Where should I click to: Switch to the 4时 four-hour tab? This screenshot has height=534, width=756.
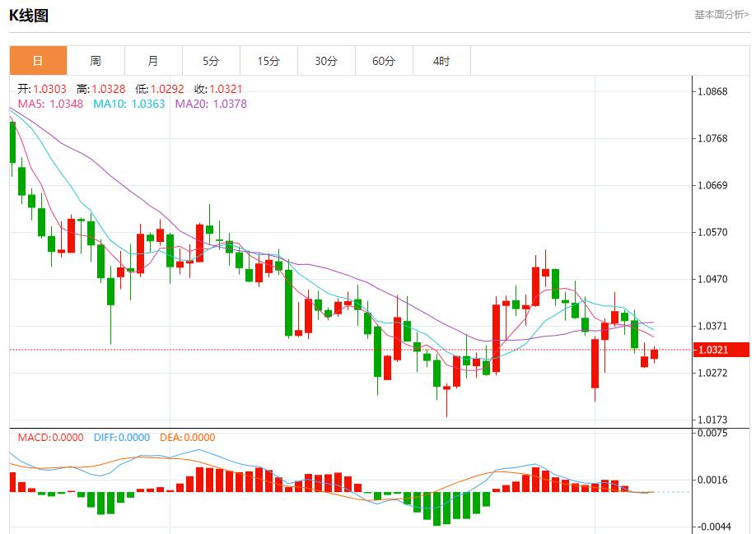[x=441, y=61]
